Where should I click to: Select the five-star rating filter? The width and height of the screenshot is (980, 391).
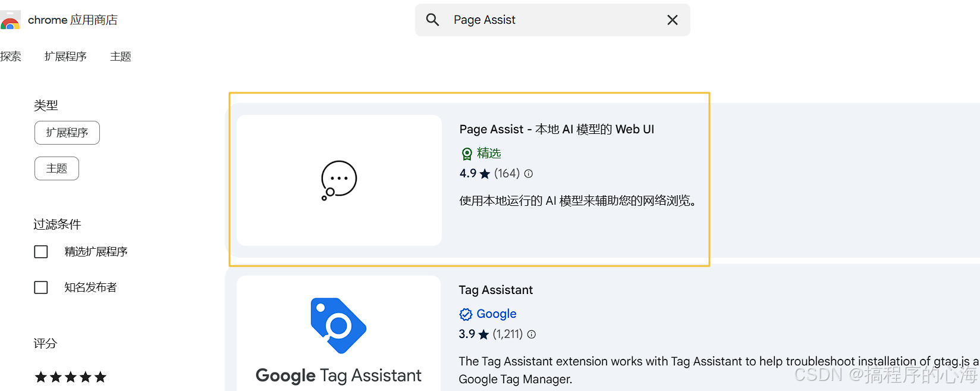tap(71, 377)
